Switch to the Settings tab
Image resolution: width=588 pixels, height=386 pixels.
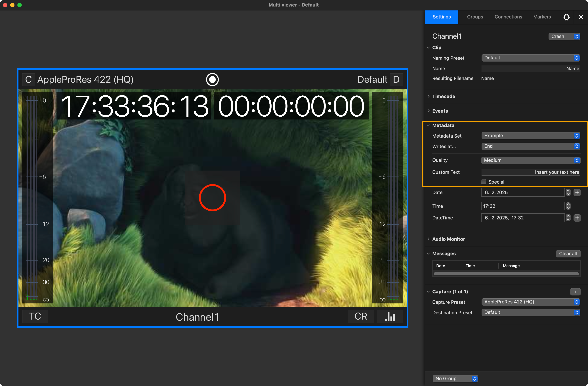pos(442,17)
